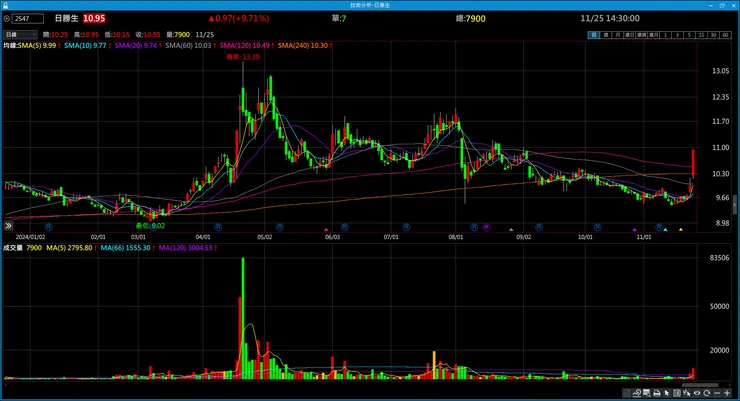Click the magenta triangle marker before 11/01

634,229
